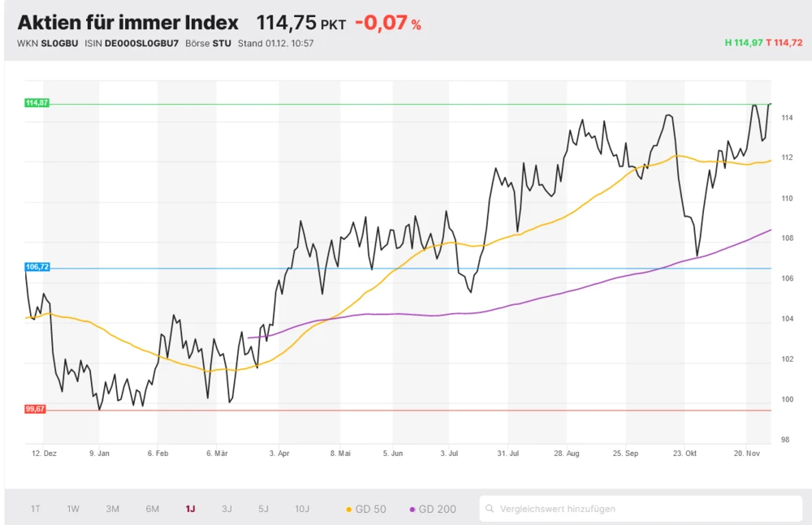Screen dimensions: 812x525
Task: Select the 3M time range
Action: click(x=111, y=508)
